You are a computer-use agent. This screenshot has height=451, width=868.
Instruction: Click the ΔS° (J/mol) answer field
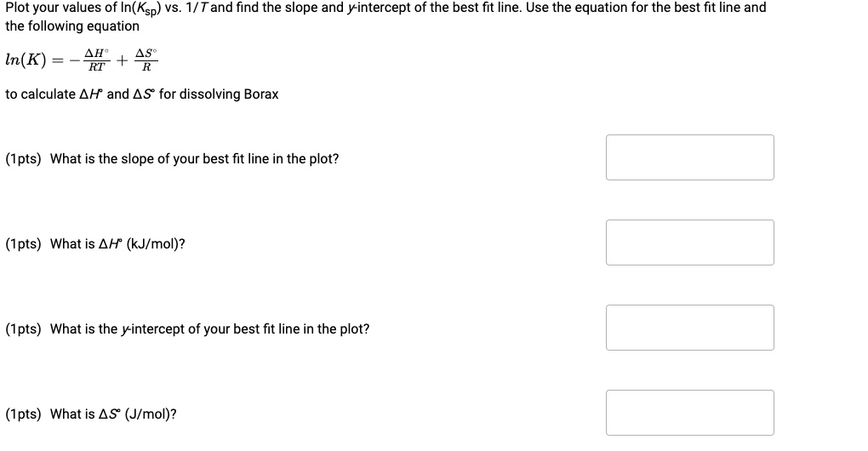689,413
